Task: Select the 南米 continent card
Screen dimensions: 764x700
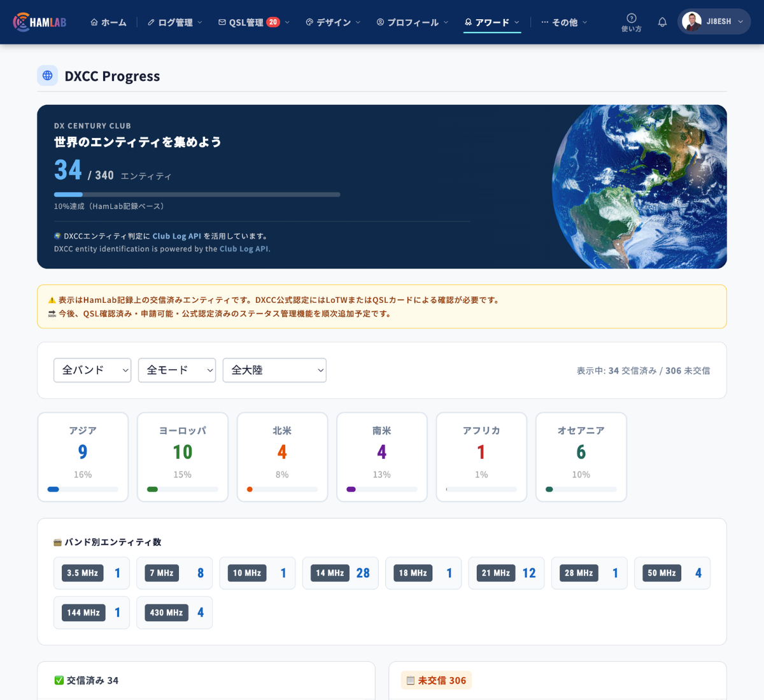Action: click(382, 457)
